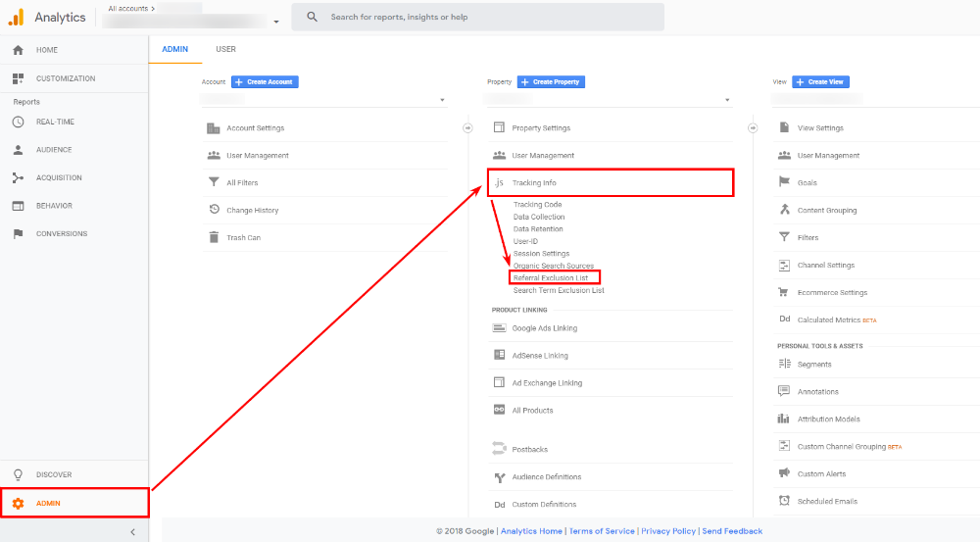Open the Tracking Code submenu item
The width and height of the screenshot is (980, 542).
(537, 205)
